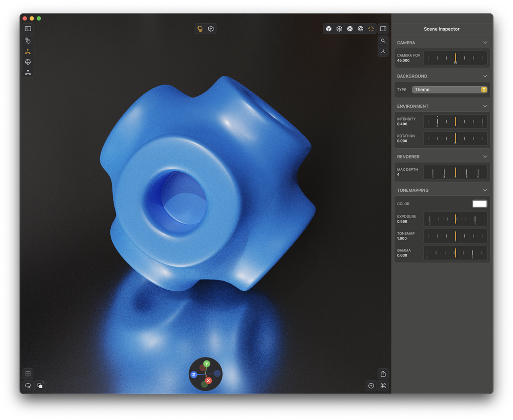This screenshot has width=513, height=420.
Task: Enable the solid cube shading mode
Action: click(329, 29)
